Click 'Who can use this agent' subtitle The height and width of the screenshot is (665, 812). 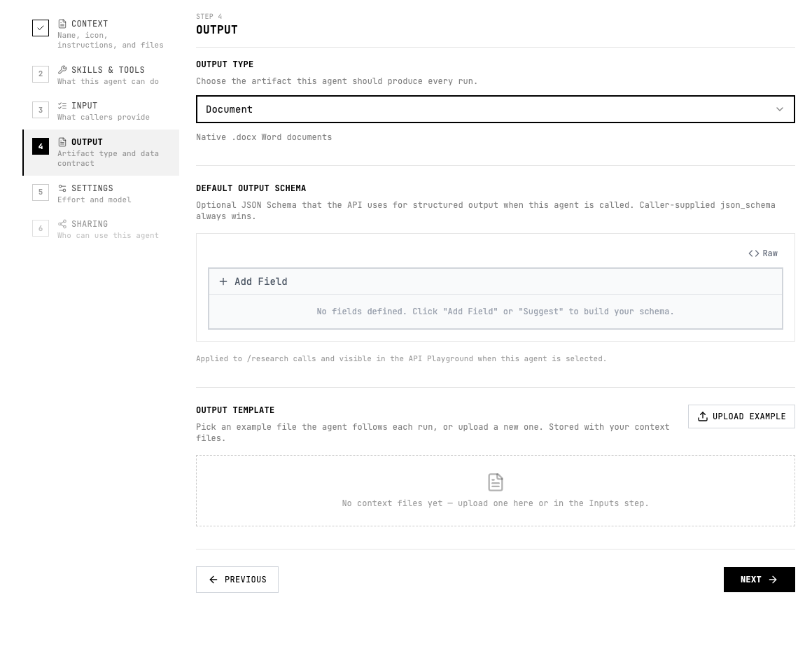point(108,235)
